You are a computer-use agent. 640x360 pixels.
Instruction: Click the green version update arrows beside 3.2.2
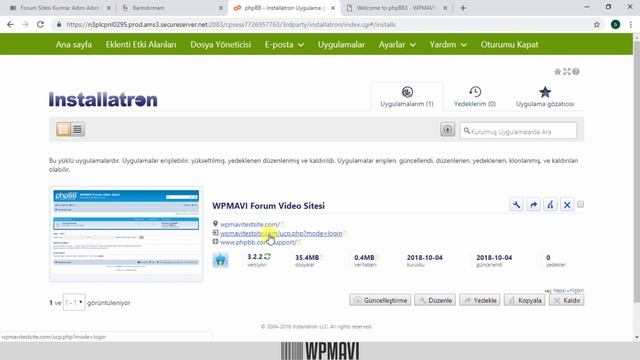click(x=267, y=256)
